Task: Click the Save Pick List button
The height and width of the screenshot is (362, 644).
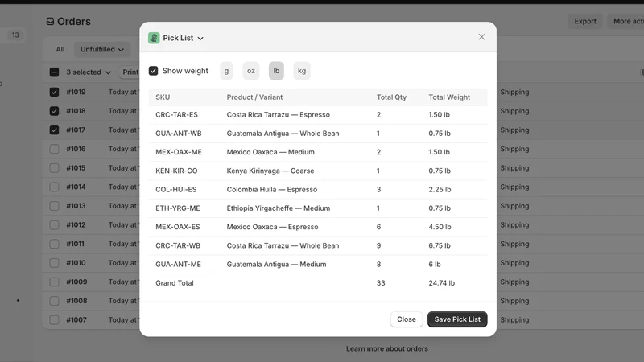Action: pos(457,319)
